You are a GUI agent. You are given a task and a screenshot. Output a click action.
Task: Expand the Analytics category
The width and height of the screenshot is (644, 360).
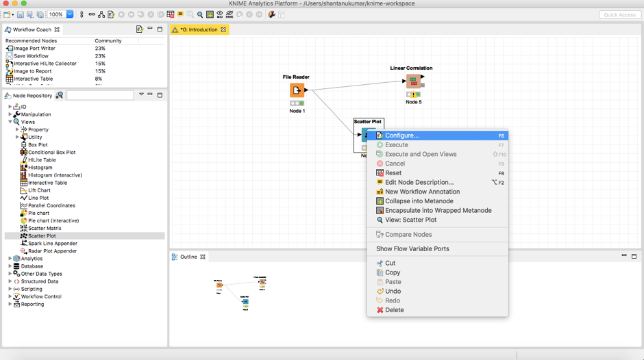tap(10, 259)
